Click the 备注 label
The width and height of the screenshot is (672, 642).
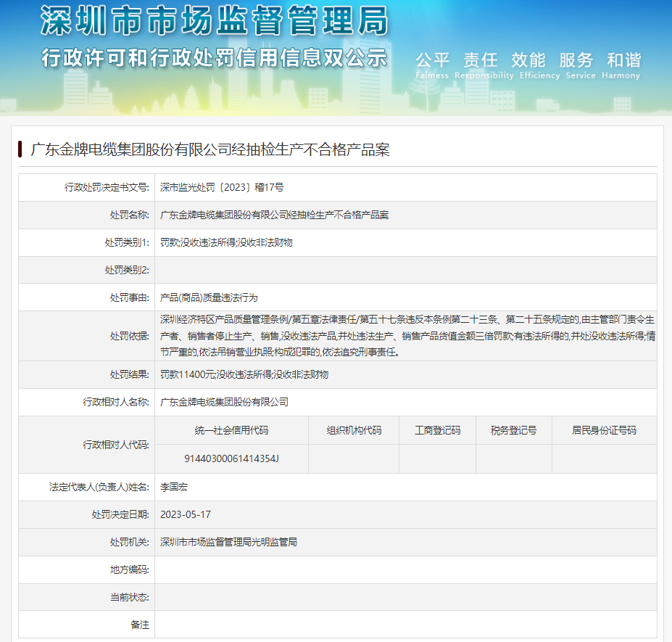tap(140, 625)
